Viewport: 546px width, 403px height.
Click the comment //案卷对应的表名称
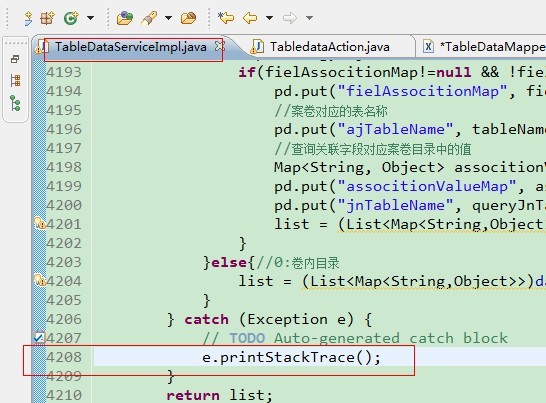point(331,111)
